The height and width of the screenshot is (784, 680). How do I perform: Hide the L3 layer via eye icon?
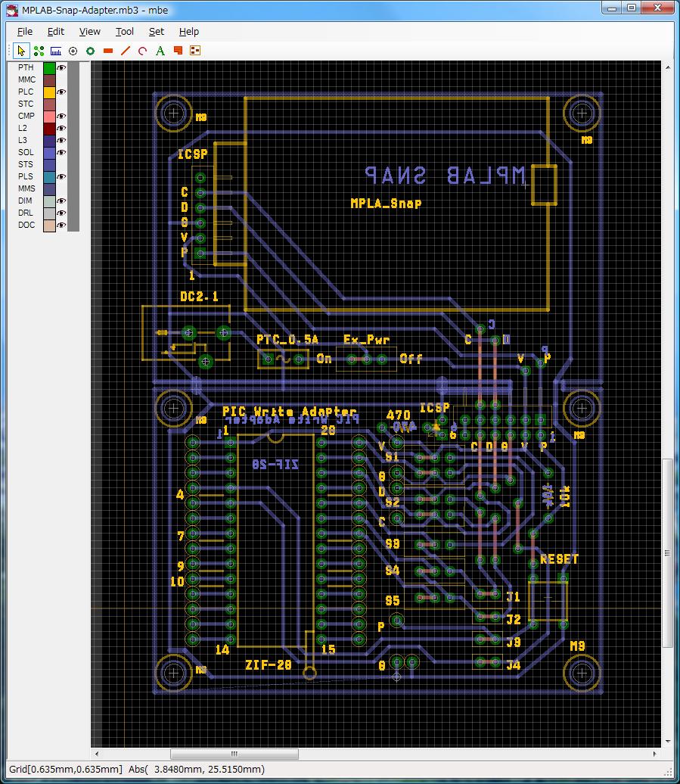click(61, 141)
